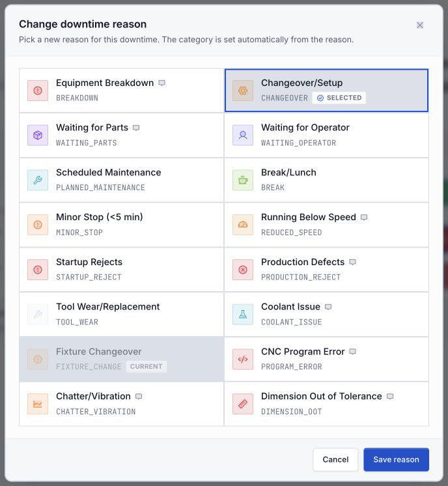Select Dimension Out of Tolerance reason
The width and height of the screenshot is (448, 486).
pos(326,404)
